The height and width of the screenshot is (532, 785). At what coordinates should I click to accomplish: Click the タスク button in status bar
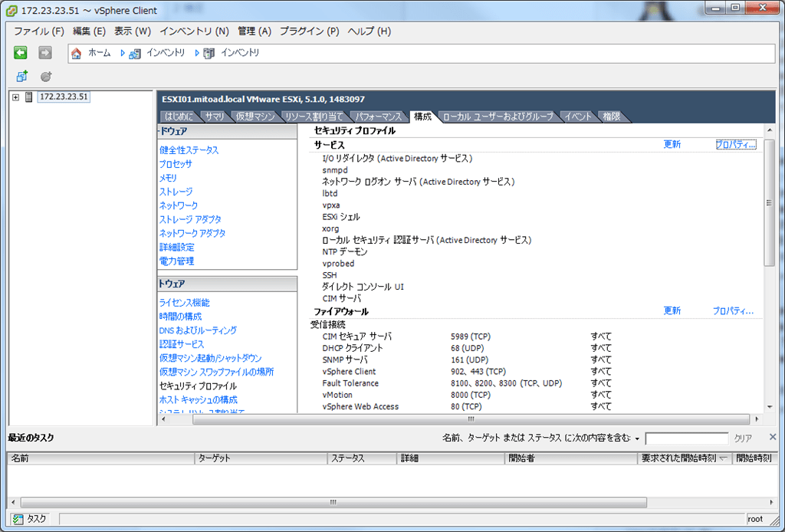(x=30, y=519)
